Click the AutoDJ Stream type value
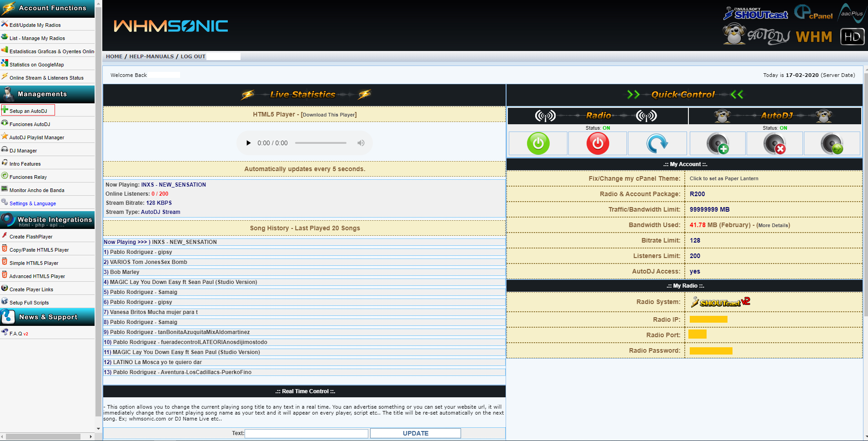 (161, 212)
